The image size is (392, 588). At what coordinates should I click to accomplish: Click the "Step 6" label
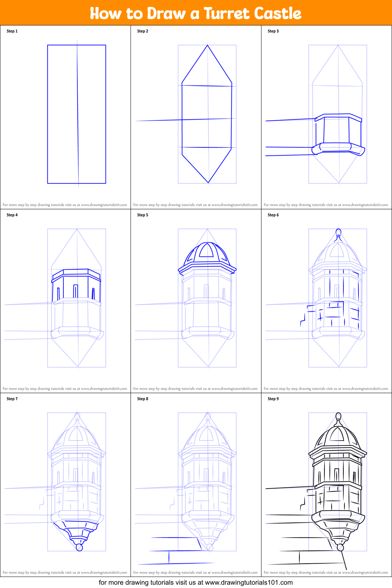(x=273, y=215)
